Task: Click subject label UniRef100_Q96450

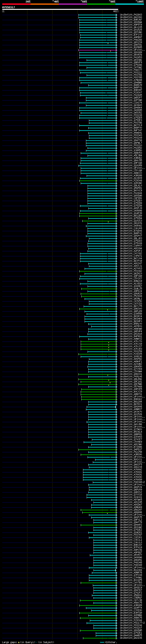Action: tap(131, 367)
